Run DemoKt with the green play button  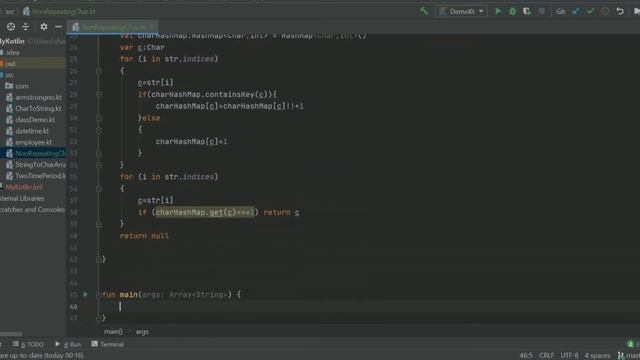tap(498, 11)
